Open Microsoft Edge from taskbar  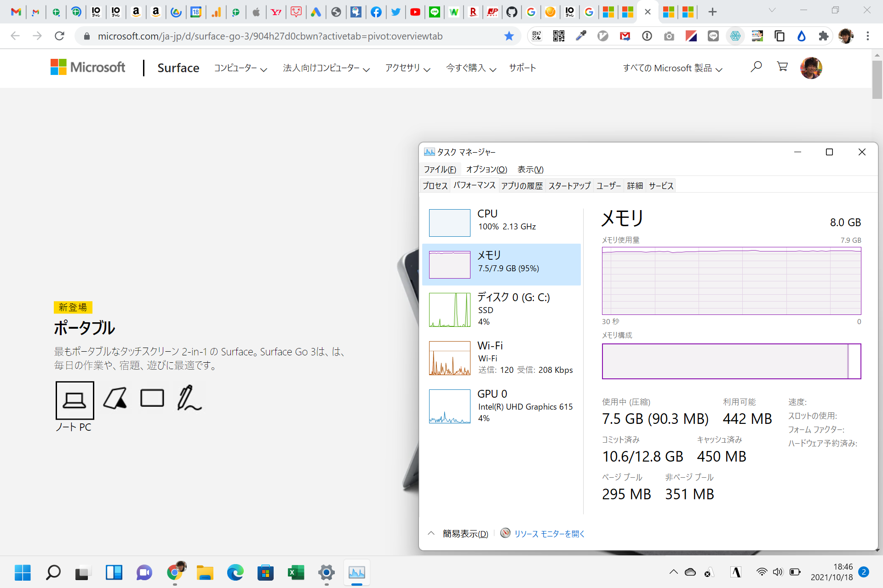[x=235, y=572]
